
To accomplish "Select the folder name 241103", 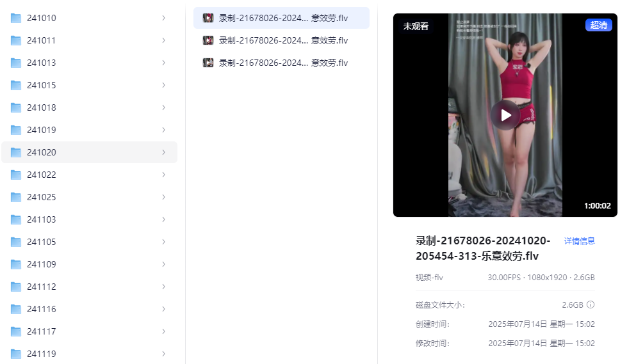I will pos(42,219).
